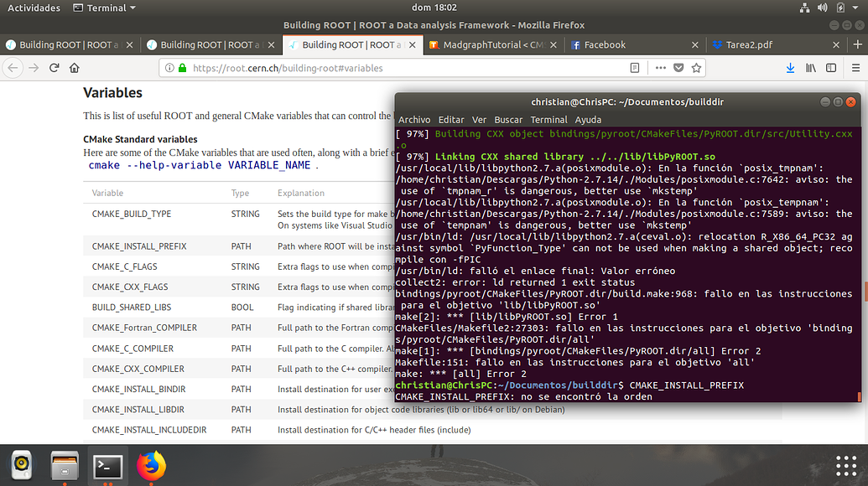
Task: Open Firefox downloads arrow icon
Action: pyautogui.click(x=791, y=68)
